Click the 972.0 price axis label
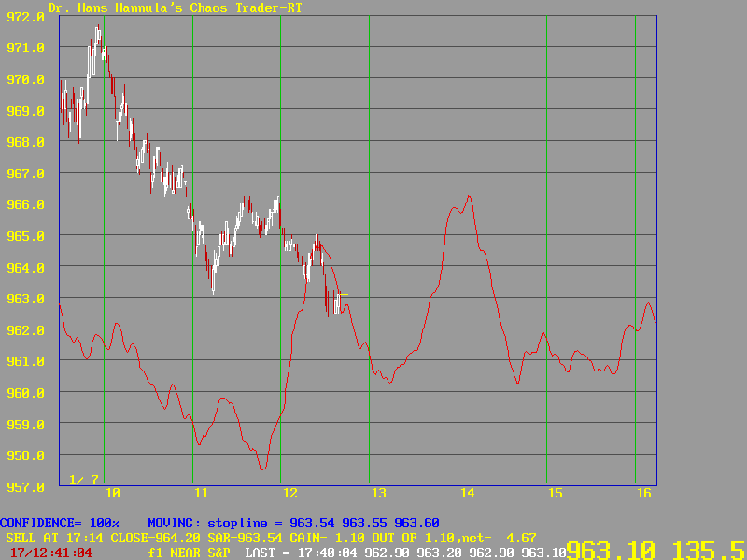 pos(25,17)
